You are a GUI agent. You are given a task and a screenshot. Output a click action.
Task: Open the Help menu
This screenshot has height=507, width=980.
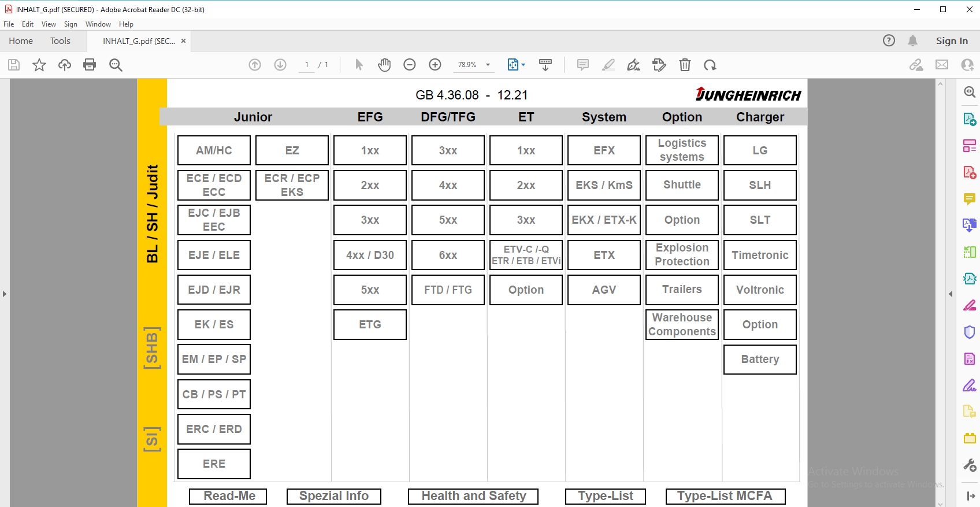click(126, 24)
